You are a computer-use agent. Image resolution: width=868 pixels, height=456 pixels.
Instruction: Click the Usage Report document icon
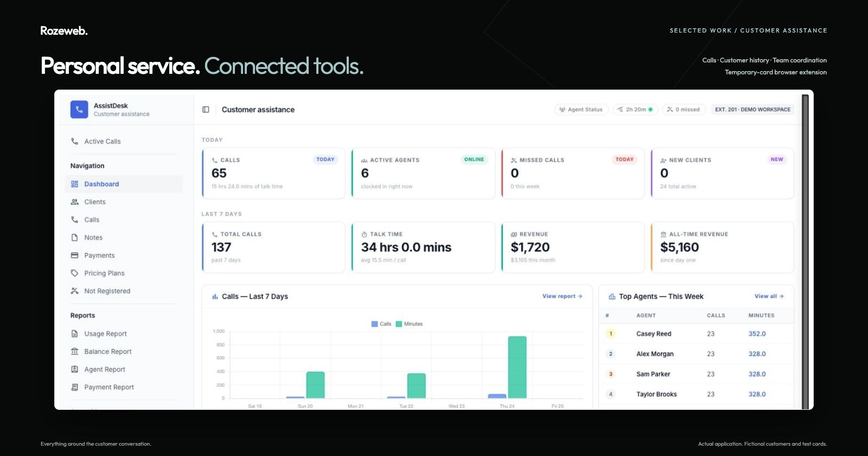click(x=75, y=334)
